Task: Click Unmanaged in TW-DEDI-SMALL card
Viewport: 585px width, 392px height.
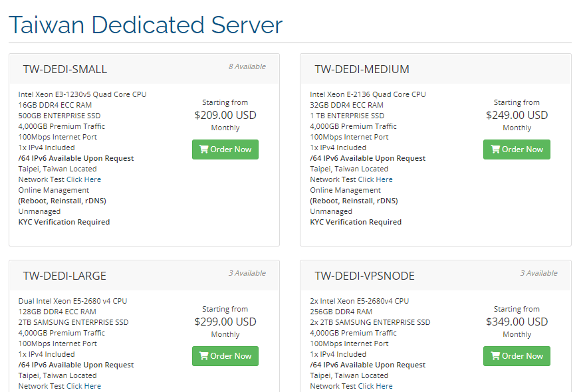Action: click(x=39, y=211)
